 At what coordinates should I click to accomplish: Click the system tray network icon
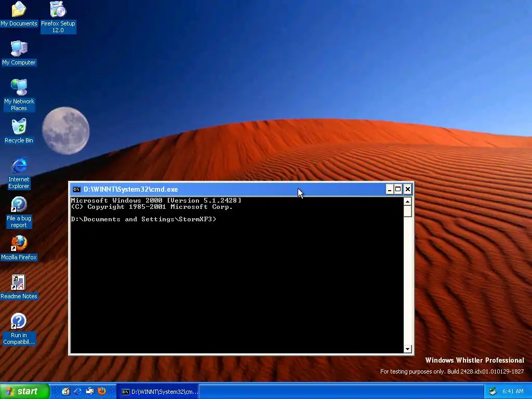(x=494, y=392)
